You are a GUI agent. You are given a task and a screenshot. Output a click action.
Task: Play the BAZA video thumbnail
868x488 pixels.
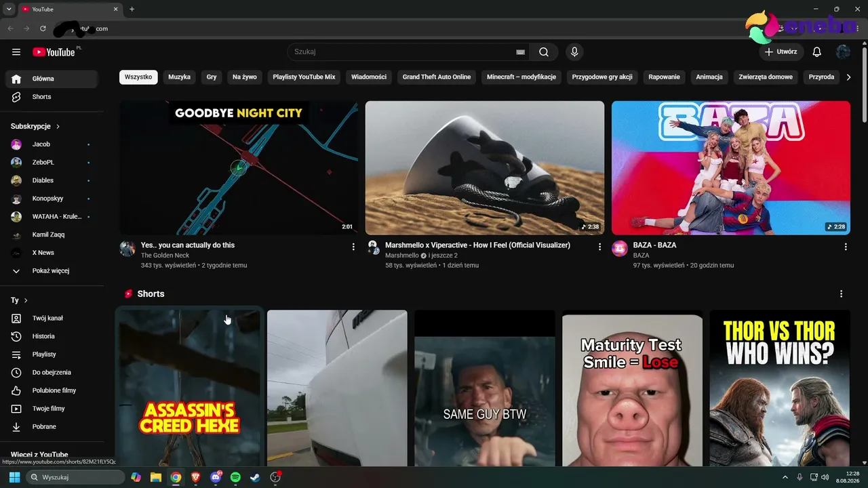click(x=731, y=167)
